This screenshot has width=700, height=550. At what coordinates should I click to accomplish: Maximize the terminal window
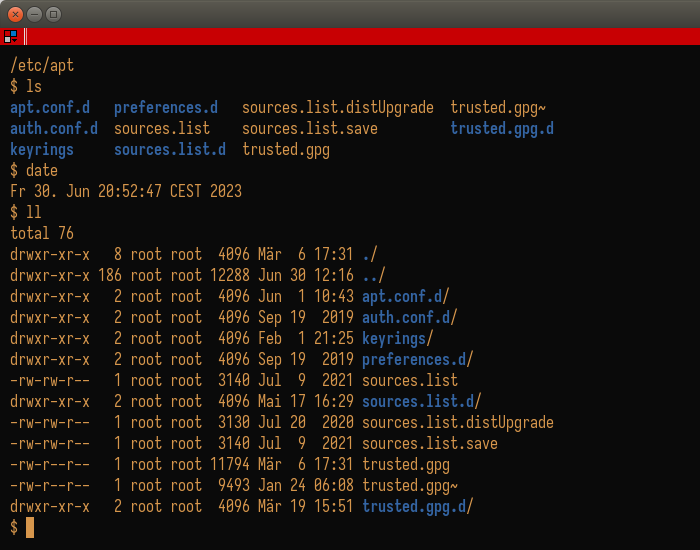coord(54,14)
